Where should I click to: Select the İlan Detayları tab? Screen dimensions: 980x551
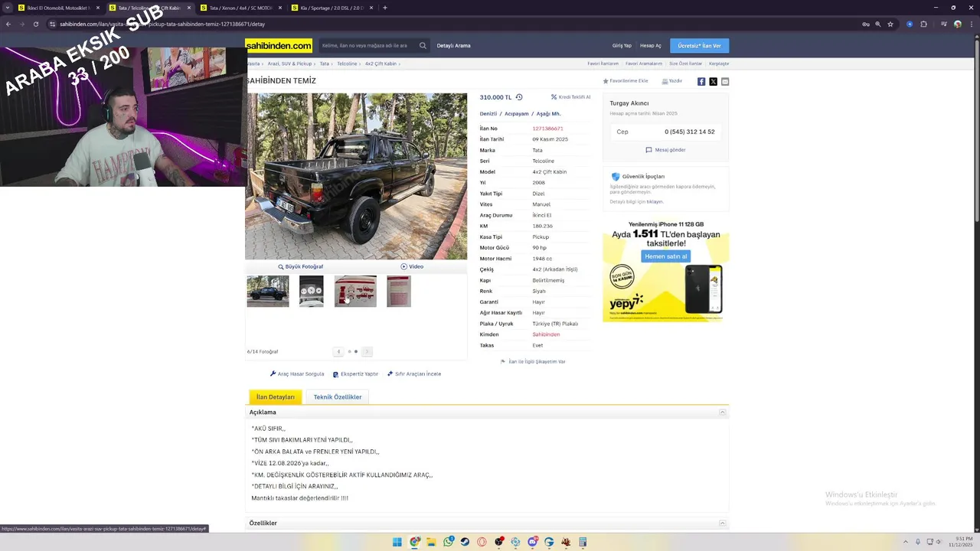(276, 396)
